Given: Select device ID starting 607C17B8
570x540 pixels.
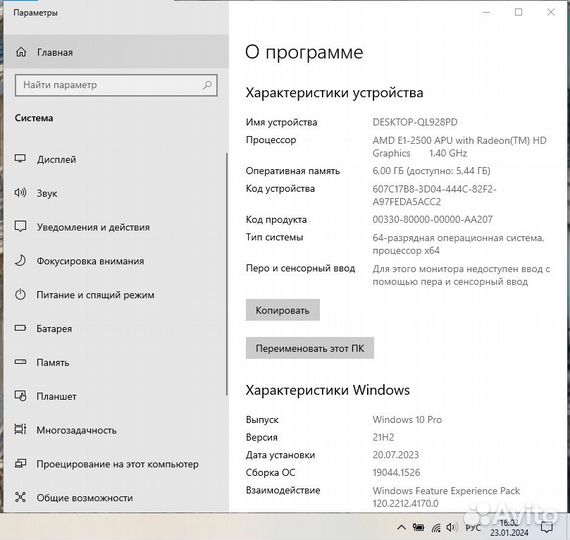Looking at the screenshot, I should pos(434,195).
